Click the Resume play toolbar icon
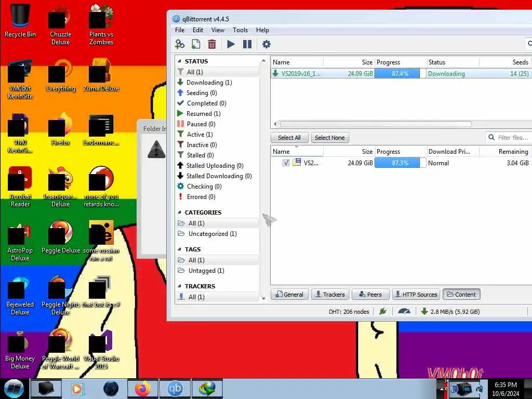The height and width of the screenshot is (399, 532). (x=231, y=44)
